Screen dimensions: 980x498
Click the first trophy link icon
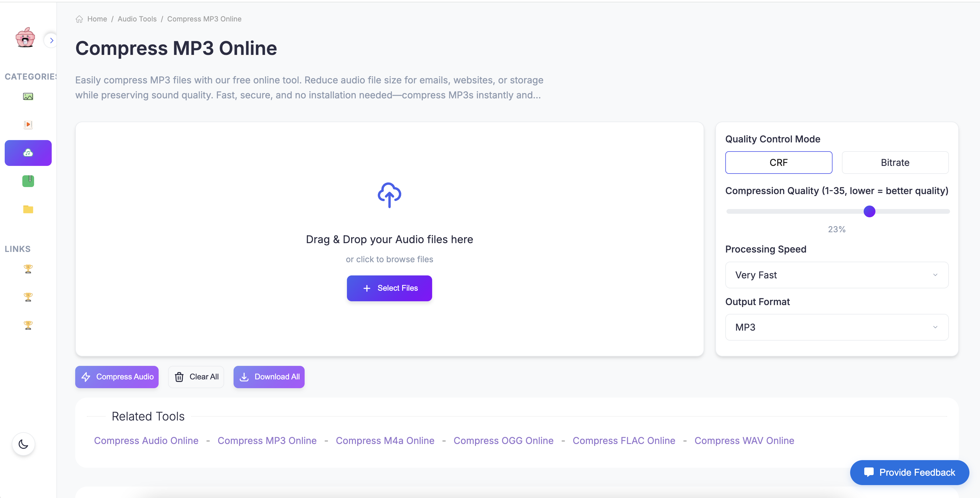coord(28,269)
